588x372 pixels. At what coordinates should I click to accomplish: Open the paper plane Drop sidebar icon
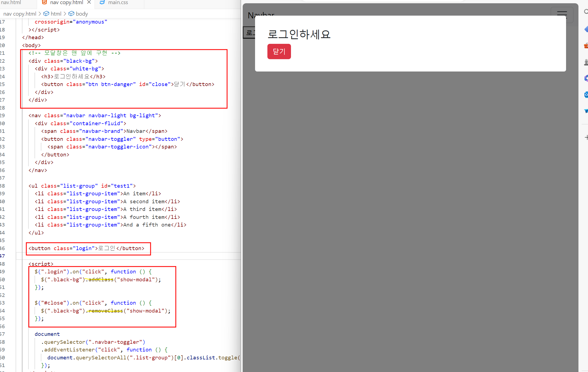click(586, 111)
